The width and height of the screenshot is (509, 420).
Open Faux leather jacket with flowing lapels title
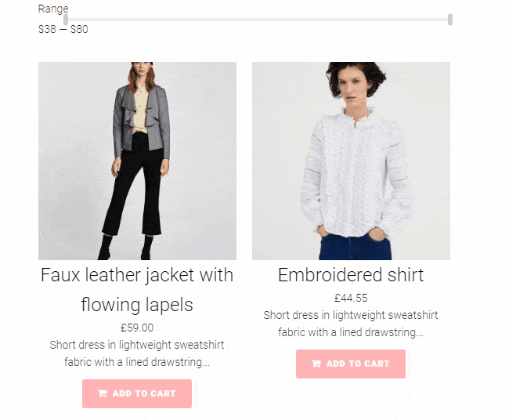click(137, 290)
